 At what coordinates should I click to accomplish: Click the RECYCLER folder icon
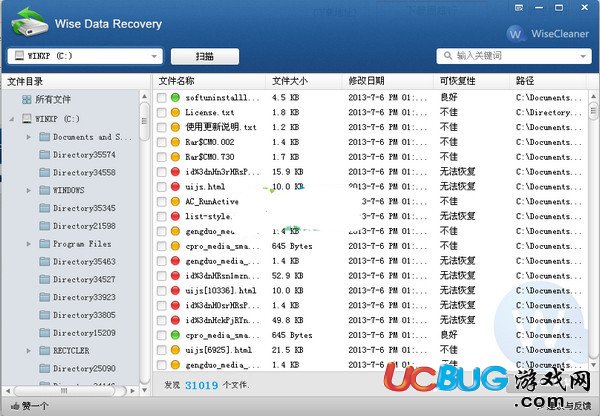click(45, 351)
